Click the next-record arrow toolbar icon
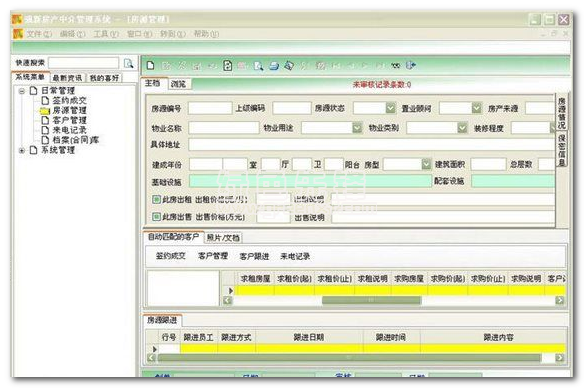584x388 pixels. pyautogui.click(x=365, y=66)
